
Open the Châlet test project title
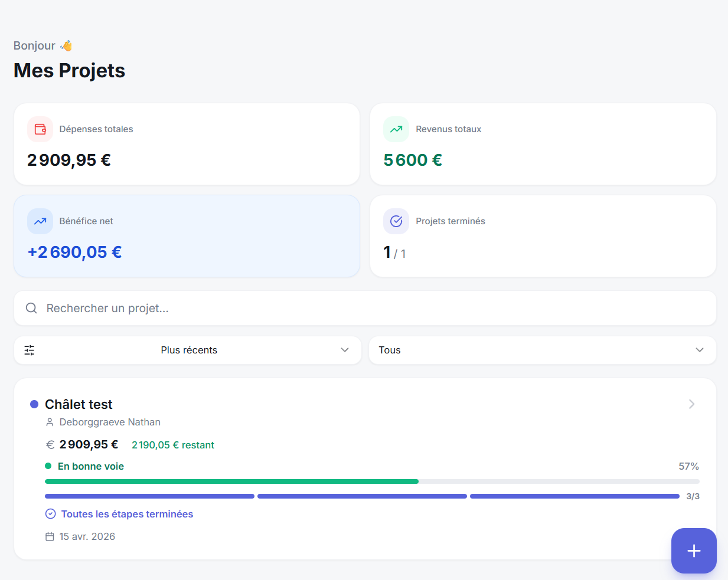[79, 404]
